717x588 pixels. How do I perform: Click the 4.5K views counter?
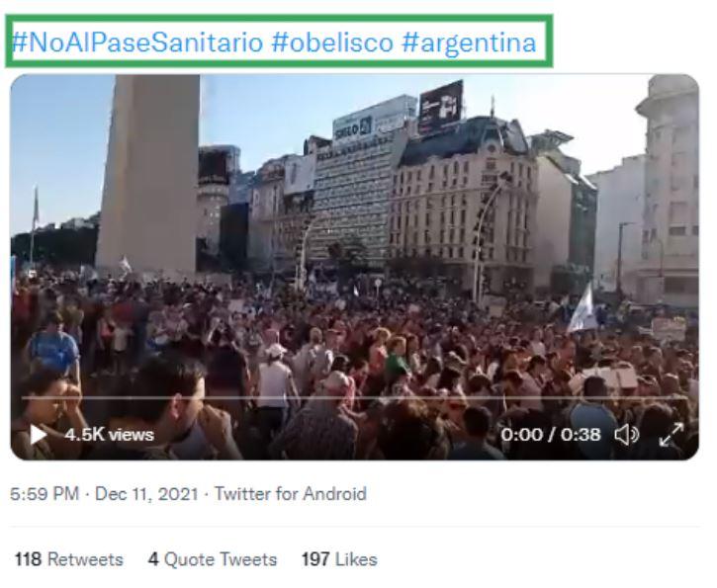pyautogui.click(x=109, y=435)
